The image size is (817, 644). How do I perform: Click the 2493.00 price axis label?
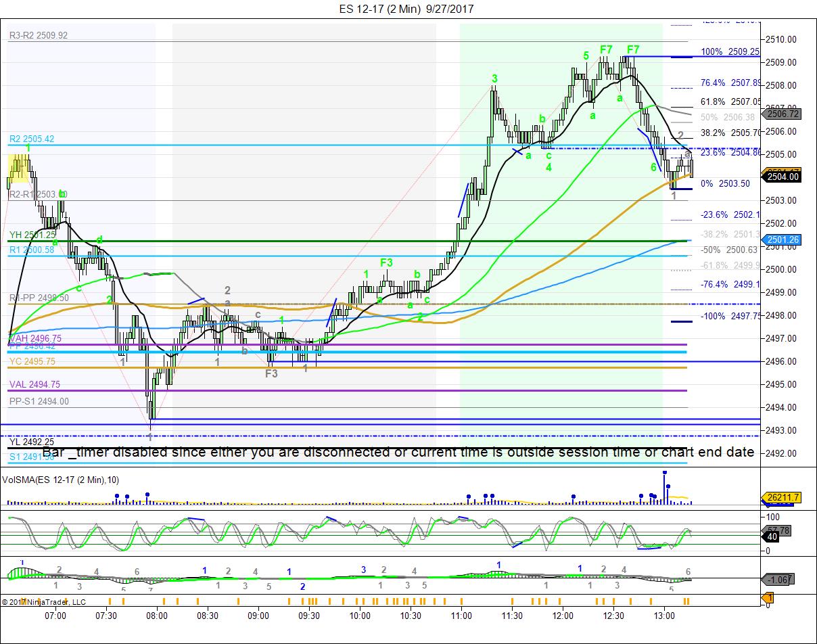coord(780,430)
